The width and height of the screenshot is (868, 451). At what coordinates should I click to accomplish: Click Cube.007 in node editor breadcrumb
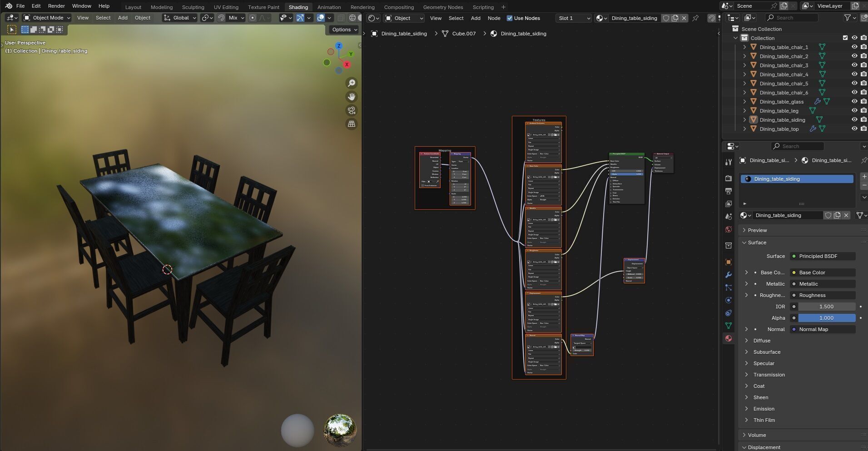[464, 34]
